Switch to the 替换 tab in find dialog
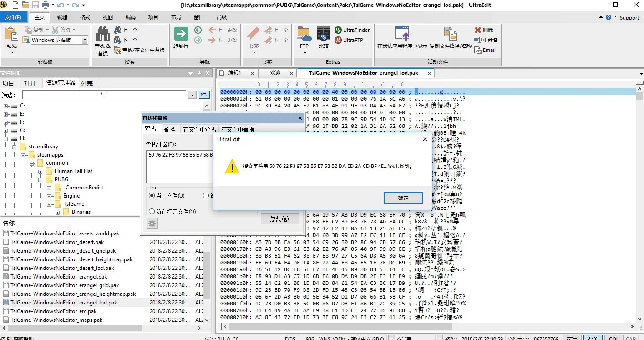644x340 pixels. pyautogui.click(x=170, y=129)
